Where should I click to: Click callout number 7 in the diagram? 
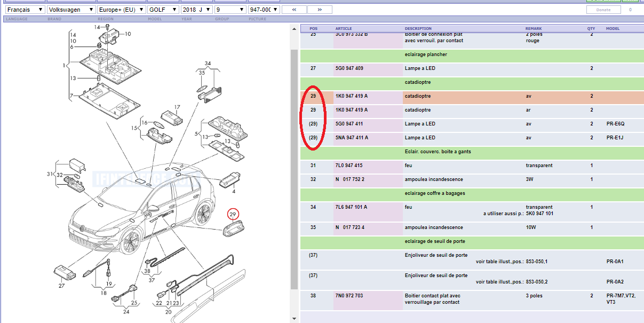(x=70, y=96)
